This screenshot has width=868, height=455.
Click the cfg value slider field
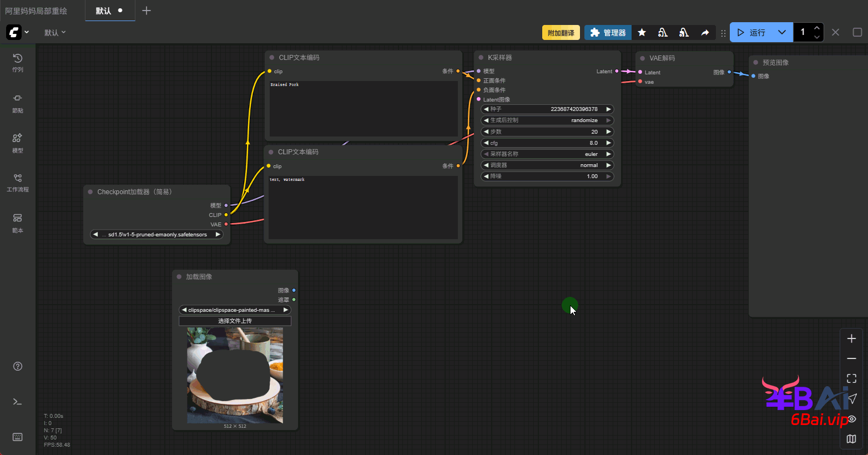coord(547,143)
